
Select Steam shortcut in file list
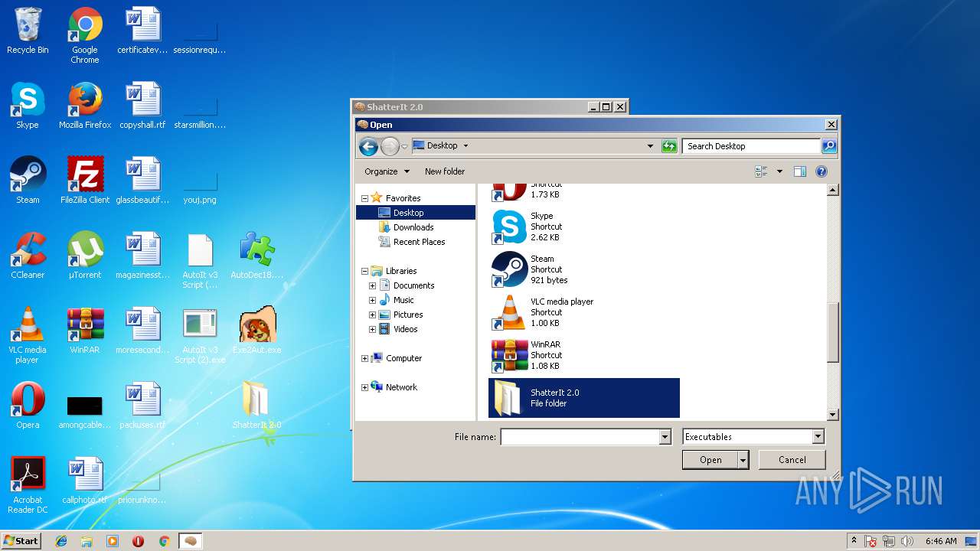tap(583, 269)
